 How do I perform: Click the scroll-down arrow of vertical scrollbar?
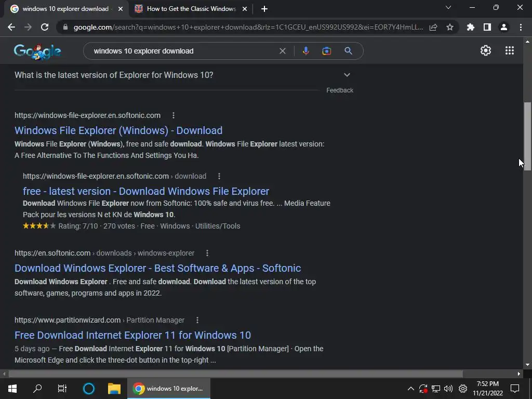pyautogui.click(x=527, y=365)
